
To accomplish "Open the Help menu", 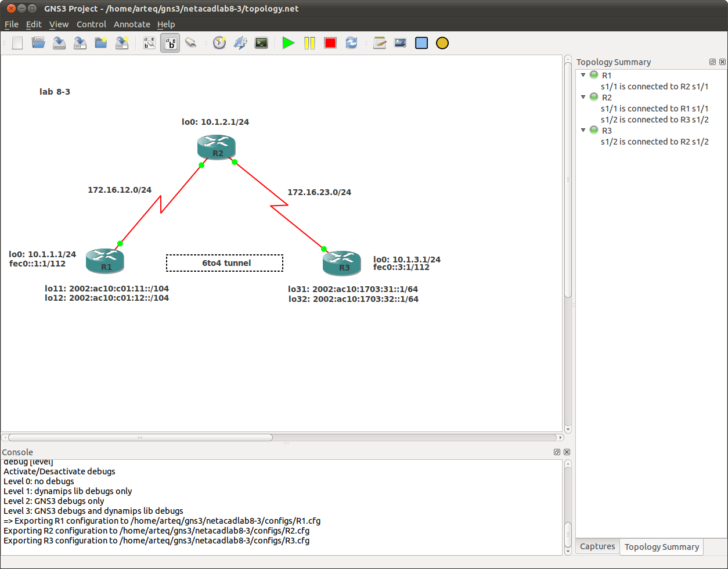I will (166, 24).
